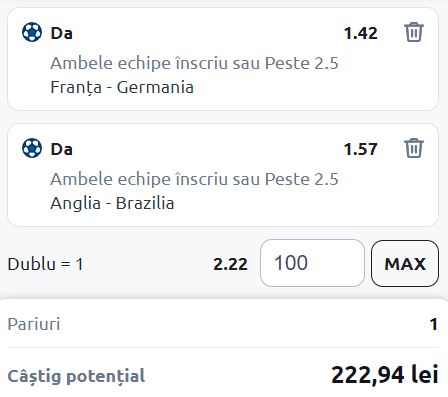Click the Pariuri count value 1

pyautogui.click(x=434, y=324)
